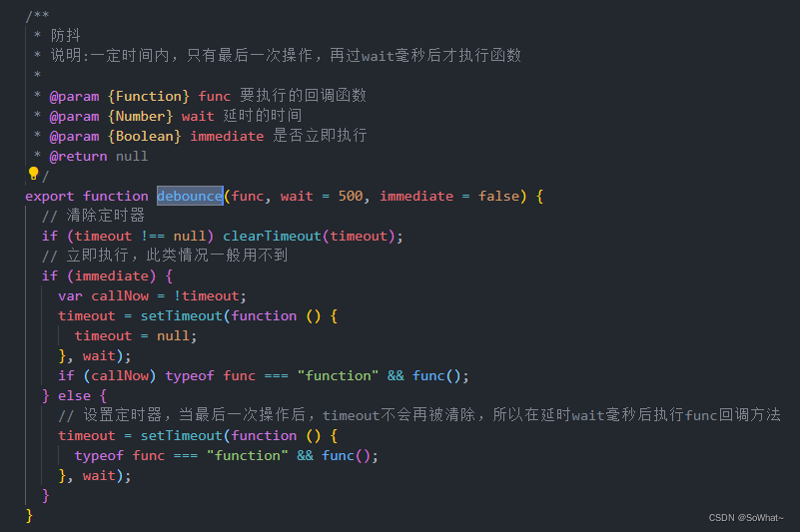Click the final closing yellow brace

[29, 515]
